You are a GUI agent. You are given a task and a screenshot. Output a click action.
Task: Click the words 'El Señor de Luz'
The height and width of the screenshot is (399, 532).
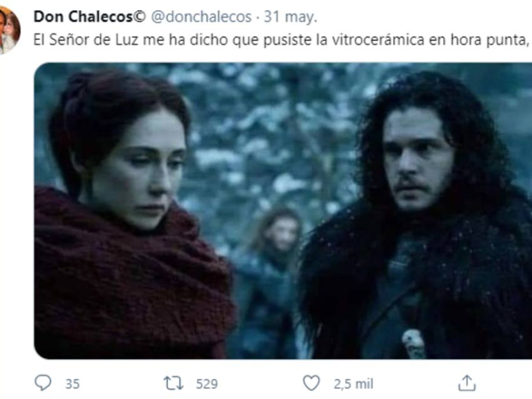(x=86, y=40)
